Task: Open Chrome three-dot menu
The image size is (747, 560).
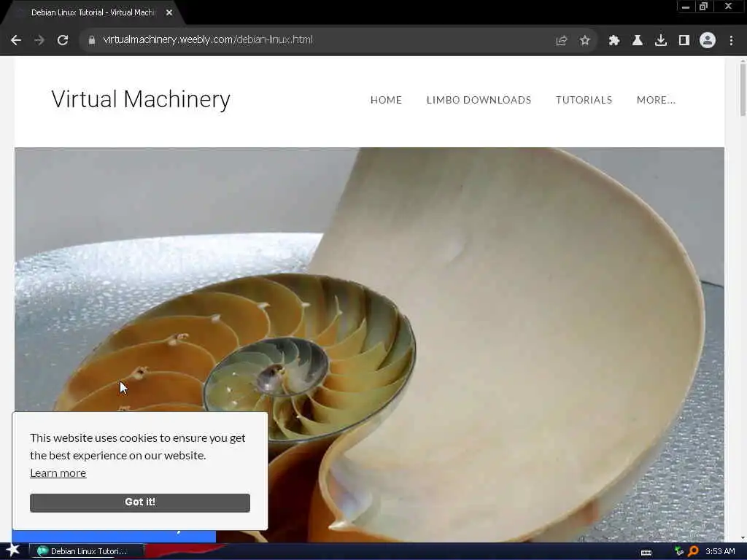Action: click(731, 41)
